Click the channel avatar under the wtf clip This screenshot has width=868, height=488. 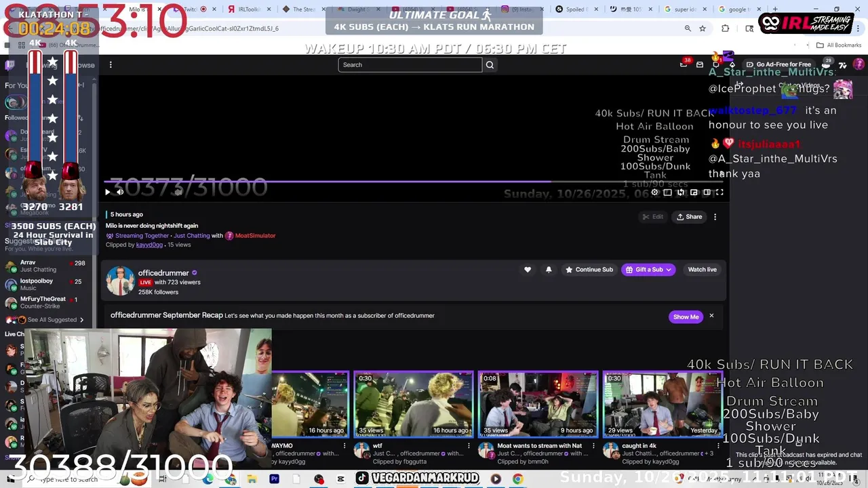[361, 451]
